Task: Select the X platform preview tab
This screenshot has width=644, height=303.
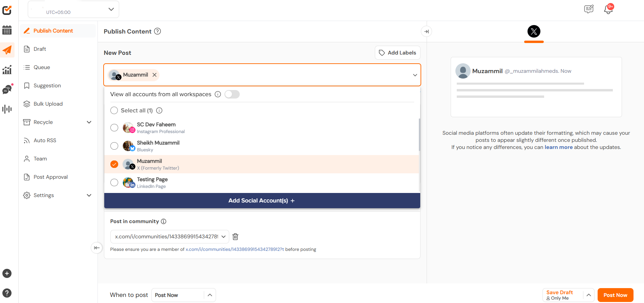Action: [x=534, y=31]
